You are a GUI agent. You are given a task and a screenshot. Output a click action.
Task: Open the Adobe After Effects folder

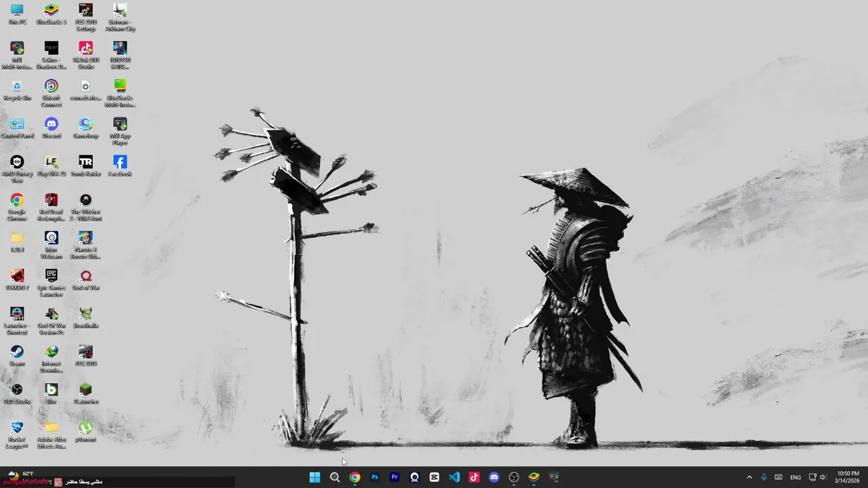[x=51, y=435]
